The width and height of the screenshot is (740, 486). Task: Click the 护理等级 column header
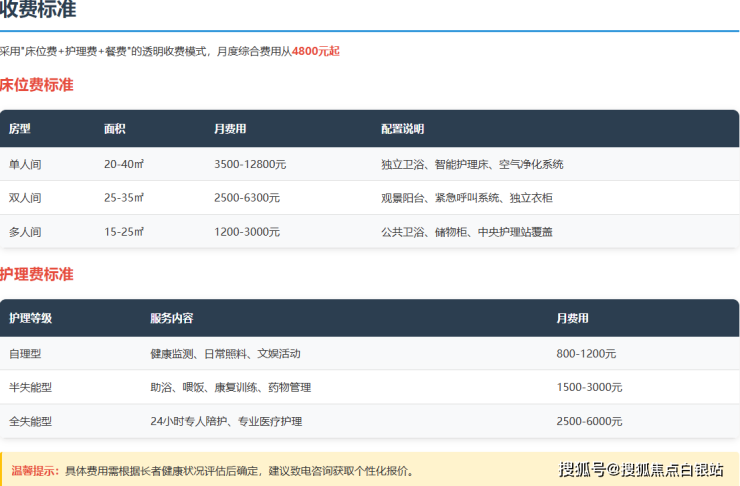click(30, 318)
